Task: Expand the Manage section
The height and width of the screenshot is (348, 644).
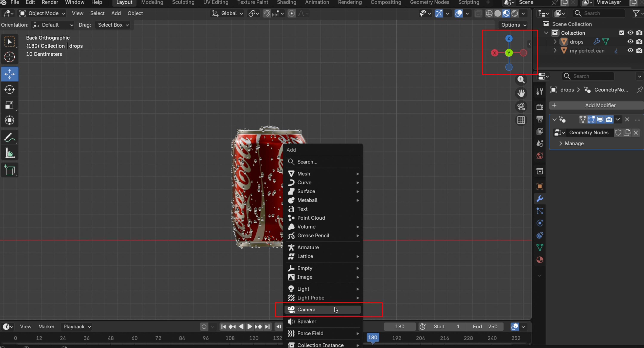Action: (572, 143)
